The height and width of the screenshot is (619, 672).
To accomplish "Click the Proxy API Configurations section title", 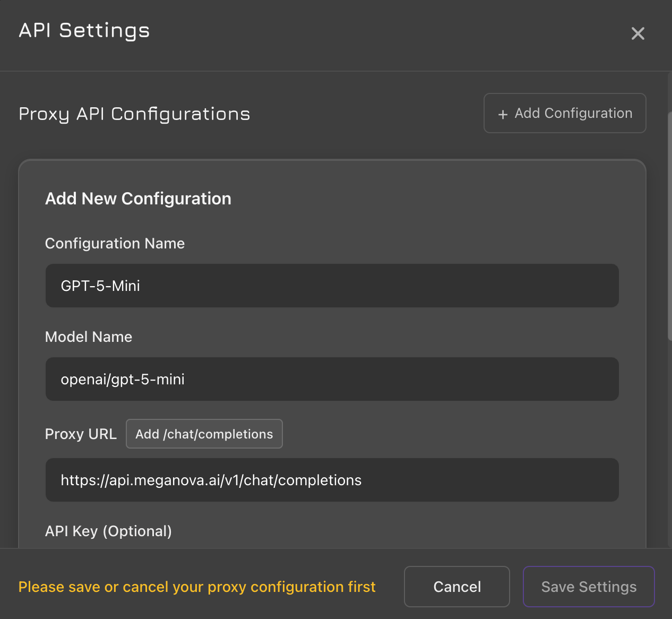I will [x=134, y=114].
